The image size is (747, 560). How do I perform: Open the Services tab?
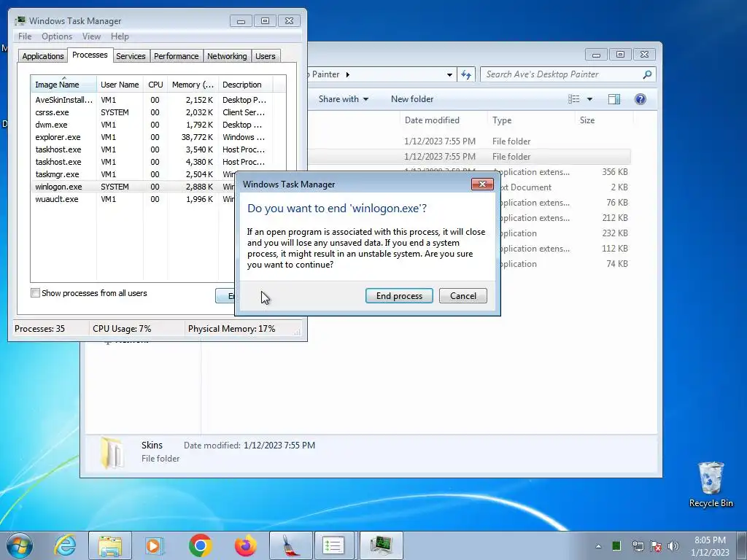pyautogui.click(x=131, y=55)
